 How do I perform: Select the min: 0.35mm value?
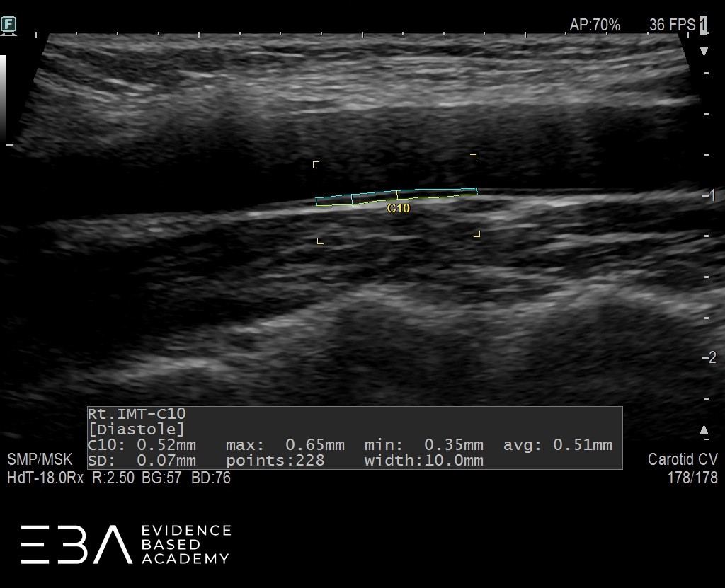click(423, 444)
